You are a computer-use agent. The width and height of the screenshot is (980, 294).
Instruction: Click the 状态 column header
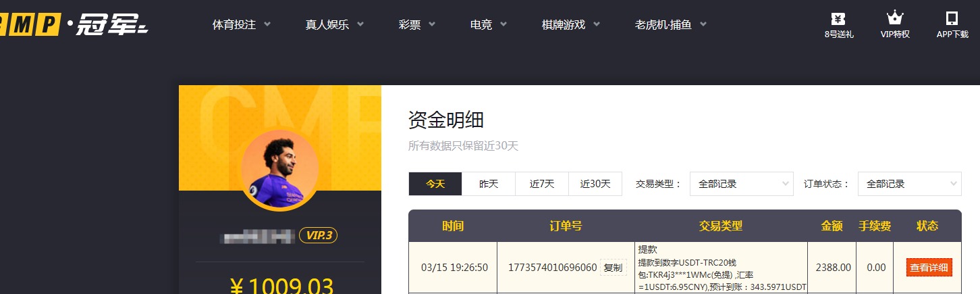point(928,226)
